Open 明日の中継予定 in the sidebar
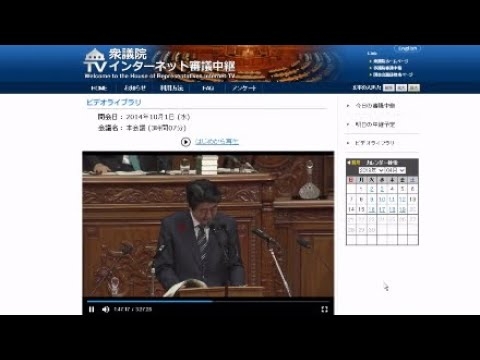This screenshot has width=480, height=360. coord(375,125)
